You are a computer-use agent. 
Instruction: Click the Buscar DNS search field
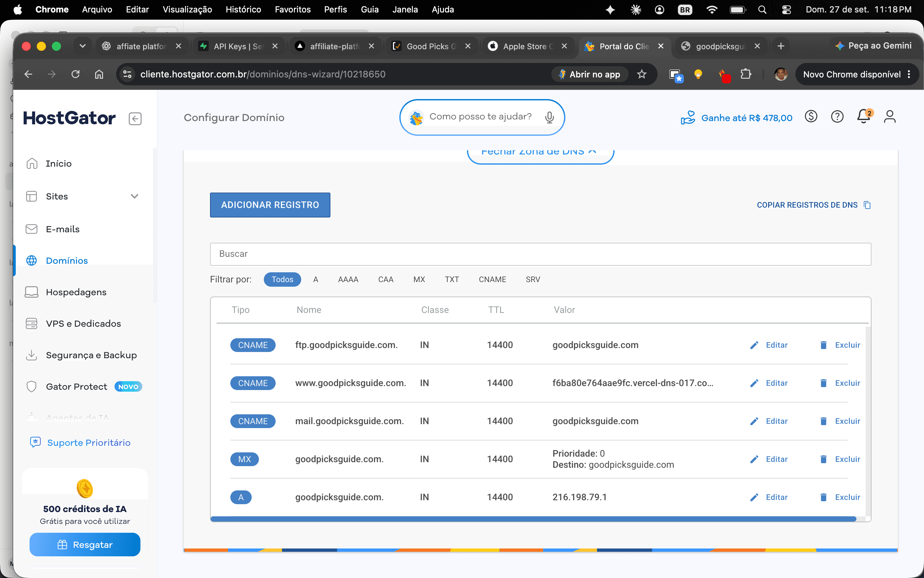coord(540,254)
